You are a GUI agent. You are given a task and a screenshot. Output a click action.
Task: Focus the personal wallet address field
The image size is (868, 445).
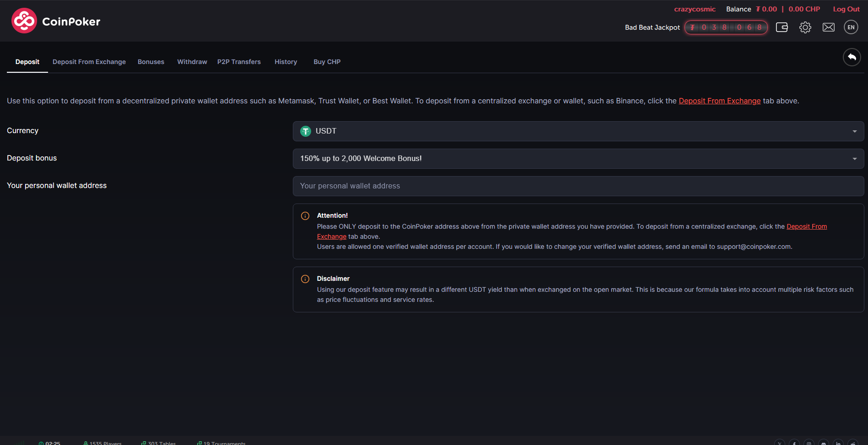click(x=578, y=186)
